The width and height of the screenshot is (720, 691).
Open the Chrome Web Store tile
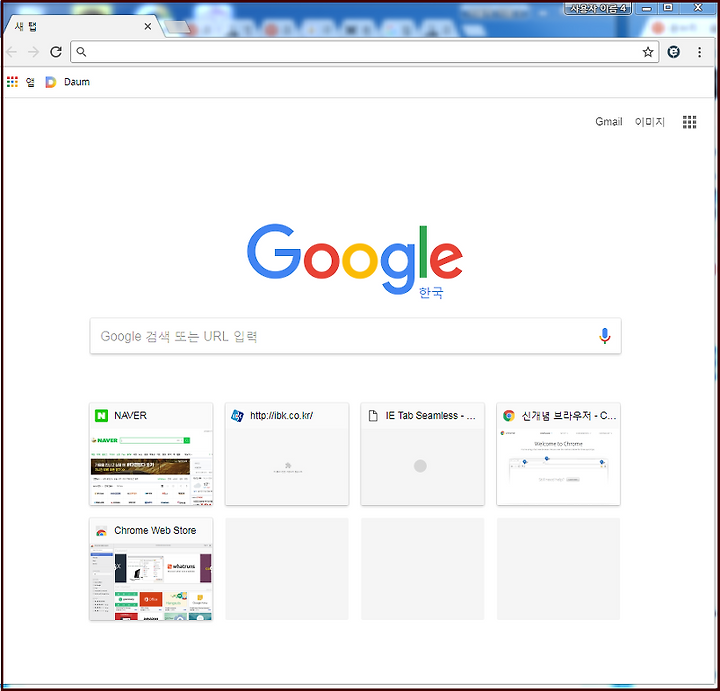click(x=151, y=569)
